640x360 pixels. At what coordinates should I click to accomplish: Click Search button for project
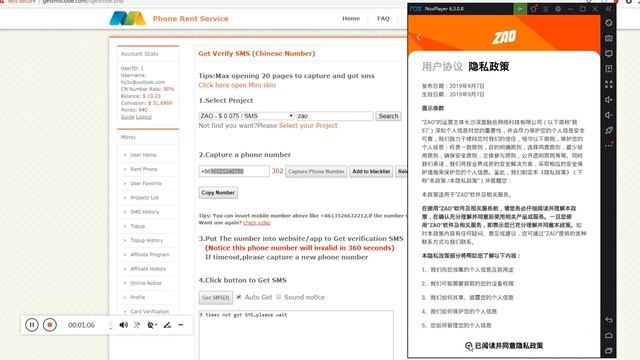coord(388,116)
